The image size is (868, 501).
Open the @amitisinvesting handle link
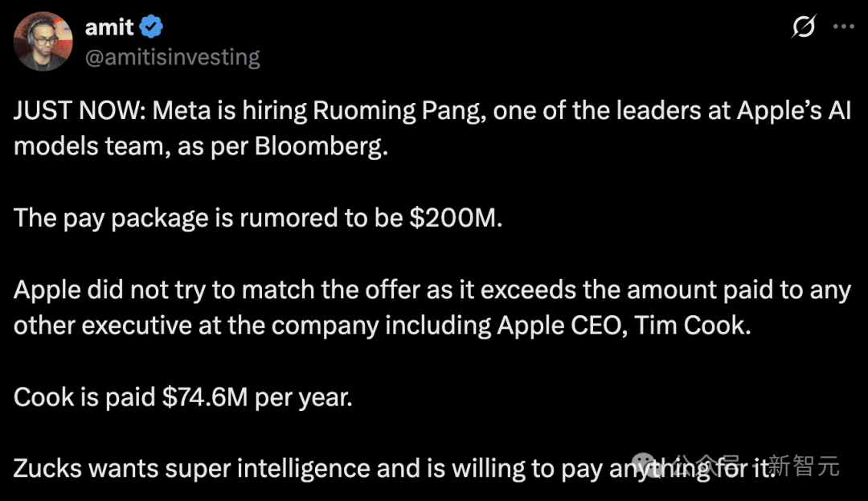pos(172,58)
